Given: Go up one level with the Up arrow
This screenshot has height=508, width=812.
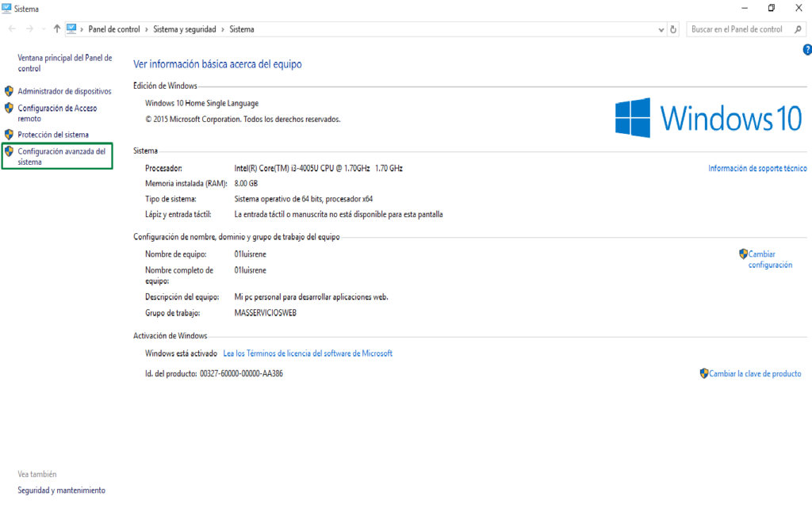Looking at the screenshot, I should [x=57, y=29].
